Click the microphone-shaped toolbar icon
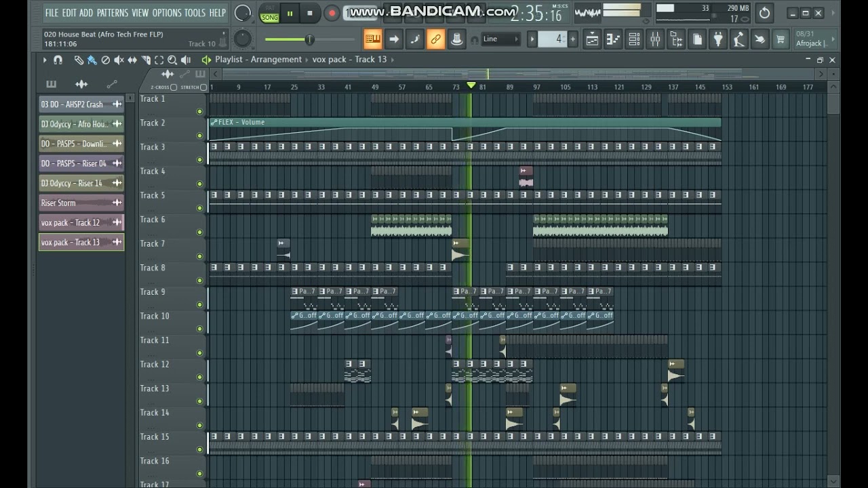This screenshot has height=488, width=868. [738, 39]
